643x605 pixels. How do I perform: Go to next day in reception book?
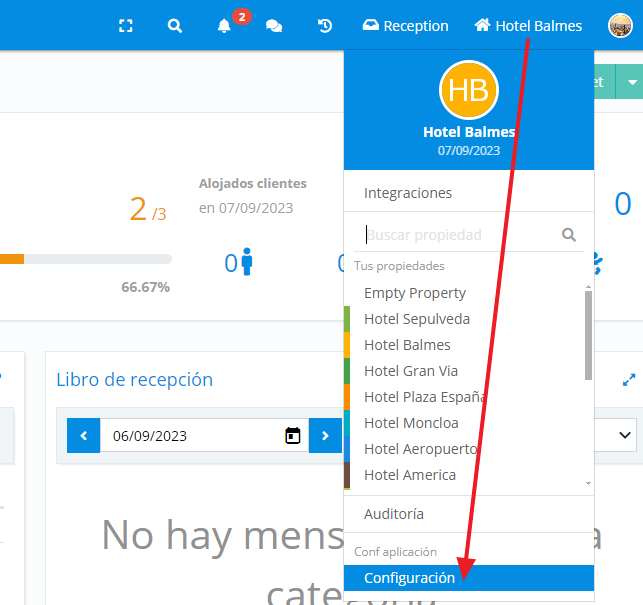pyautogui.click(x=325, y=436)
